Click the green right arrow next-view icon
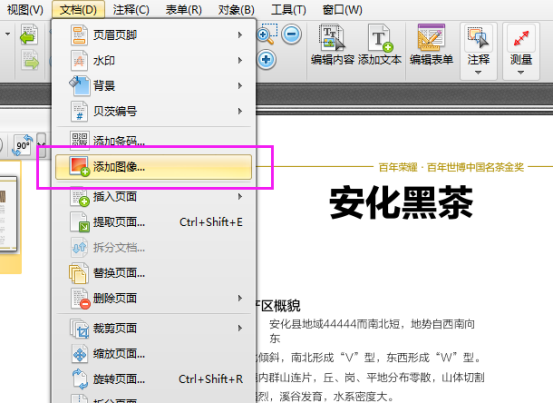The image size is (554, 403). tap(30, 59)
